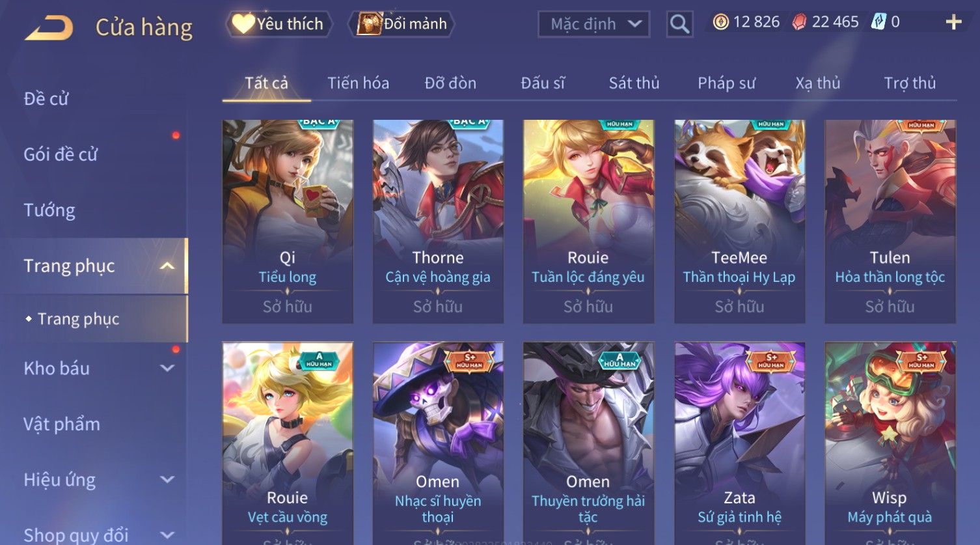980x545 pixels.
Task: Expand the Kho báu sidebar section
Action: tap(167, 368)
